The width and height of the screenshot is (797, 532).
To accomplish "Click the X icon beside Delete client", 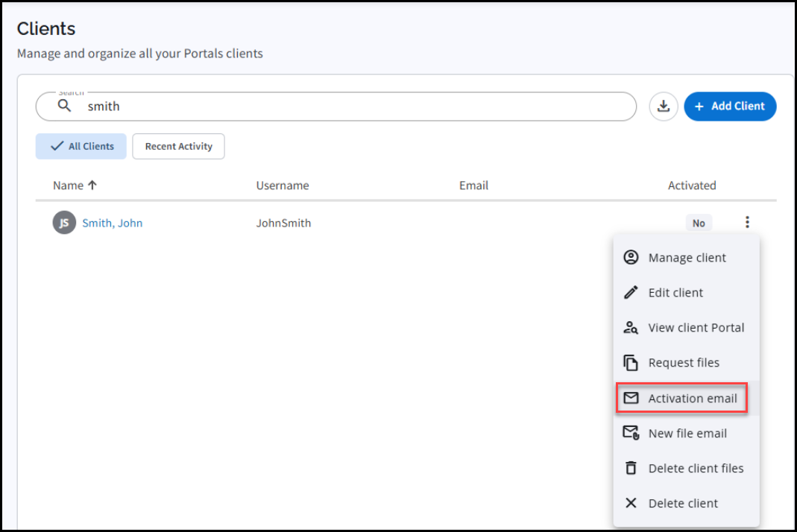I will click(x=631, y=503).
